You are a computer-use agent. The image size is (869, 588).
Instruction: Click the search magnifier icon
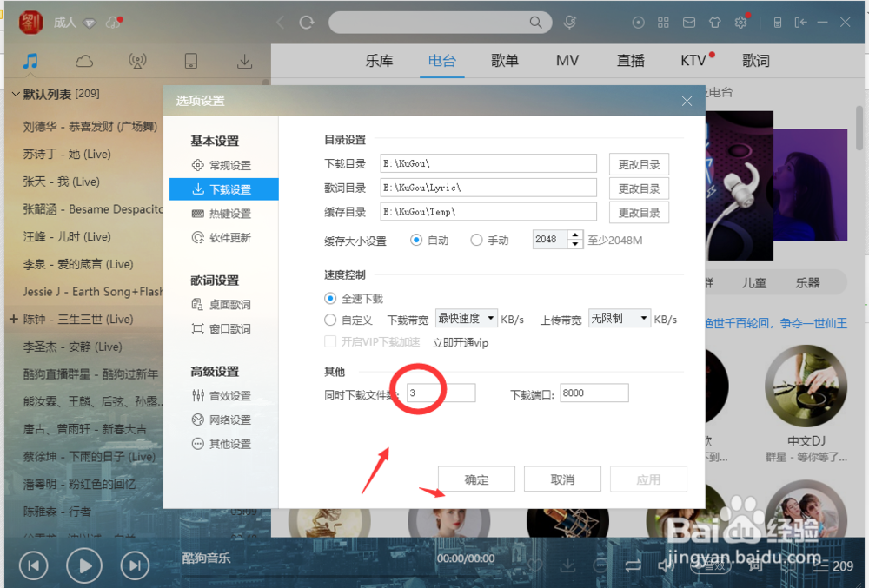[x=535, y=22]
